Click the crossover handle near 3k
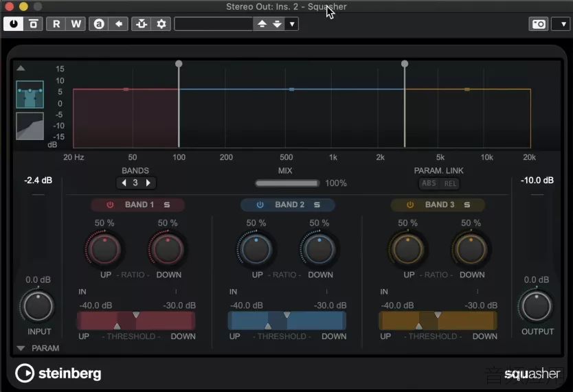Screen dimensions: 573x392 [405, 64]
